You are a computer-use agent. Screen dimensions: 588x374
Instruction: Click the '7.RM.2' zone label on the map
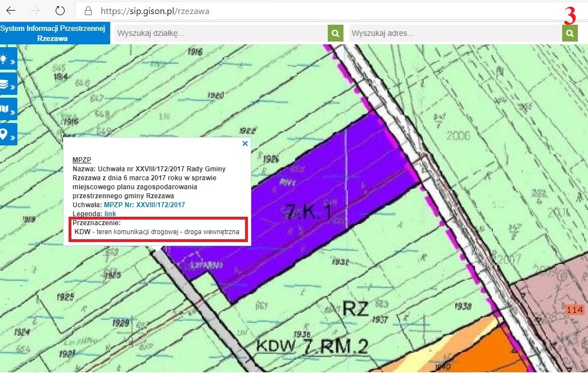[x=336, y=346]
